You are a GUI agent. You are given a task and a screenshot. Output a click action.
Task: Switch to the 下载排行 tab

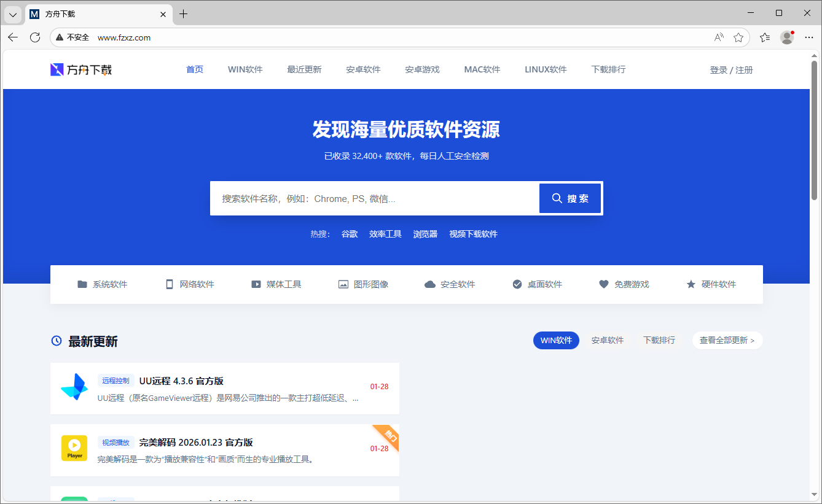coord(659,340)
